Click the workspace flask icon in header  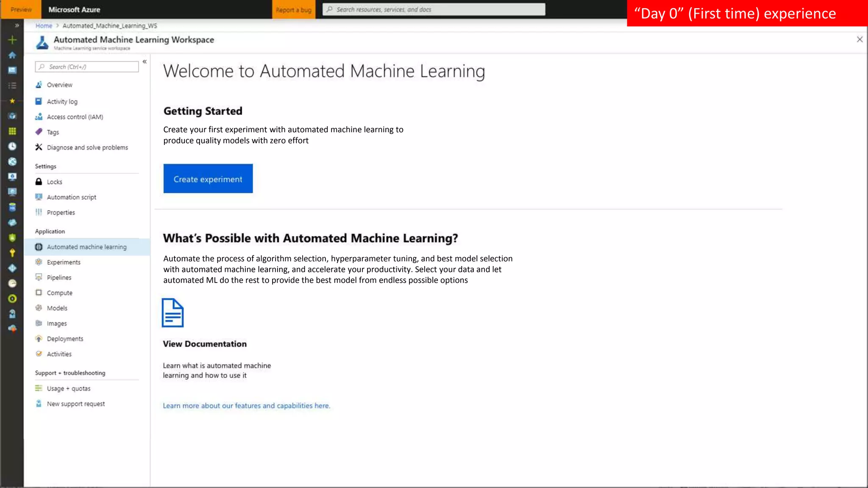click(x=42, y=42)
